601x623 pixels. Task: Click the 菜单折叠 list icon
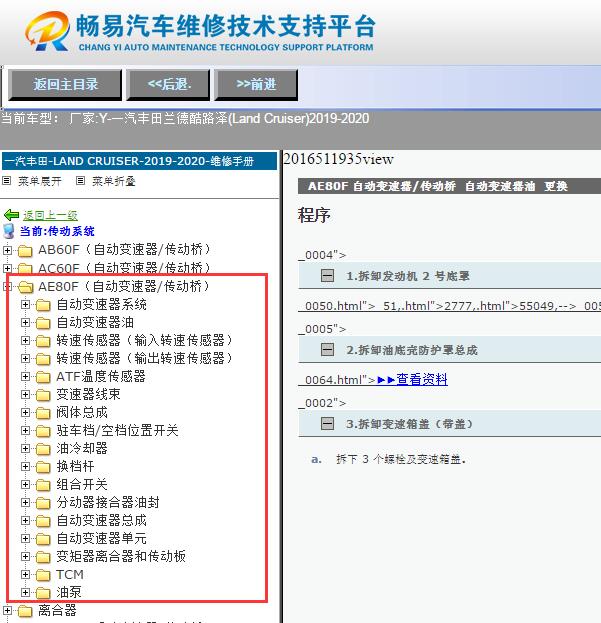pos(80,181)
